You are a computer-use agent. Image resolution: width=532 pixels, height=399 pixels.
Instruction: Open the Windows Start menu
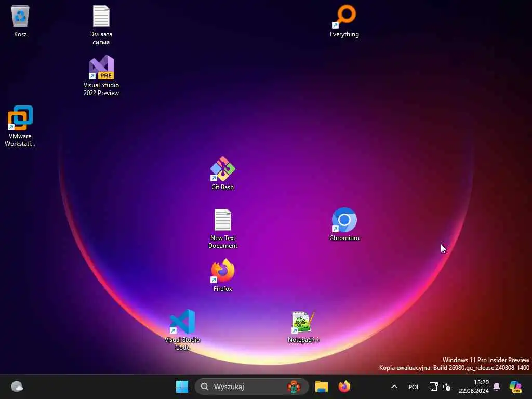(x=182, y=387)
